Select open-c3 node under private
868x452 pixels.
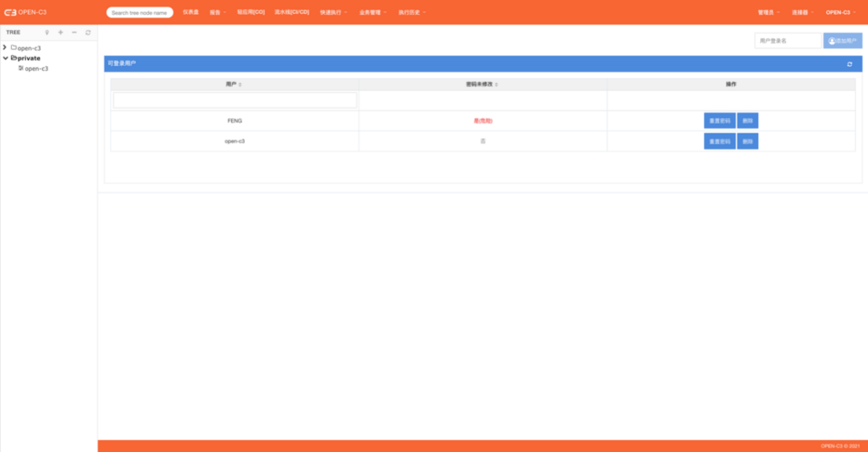click(36, 69)
